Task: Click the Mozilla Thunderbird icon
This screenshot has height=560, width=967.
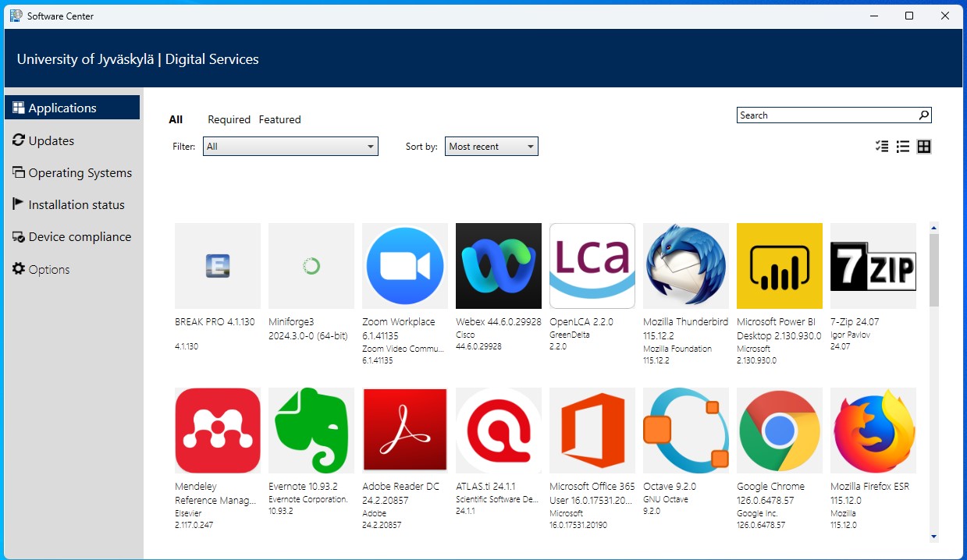Action: click(x=685, y=266)
